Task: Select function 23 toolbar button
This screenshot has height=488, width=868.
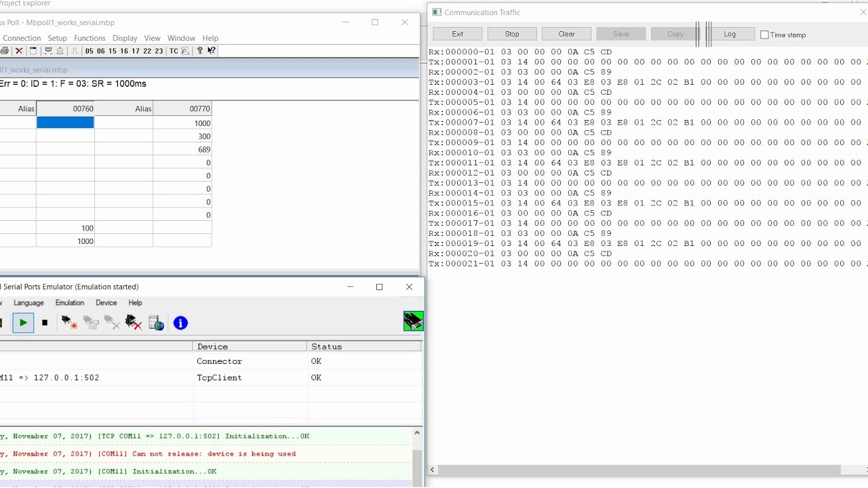Action: [x=159, y=51]
